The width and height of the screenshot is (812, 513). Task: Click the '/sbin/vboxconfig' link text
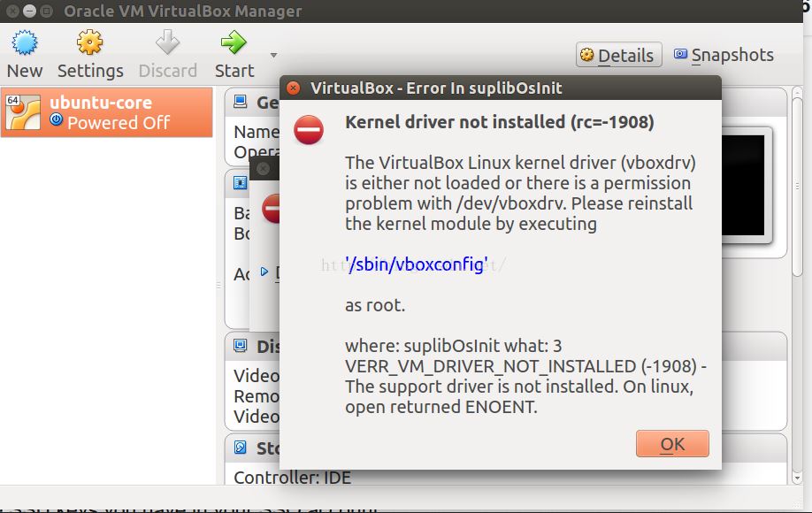click(416, 264)
